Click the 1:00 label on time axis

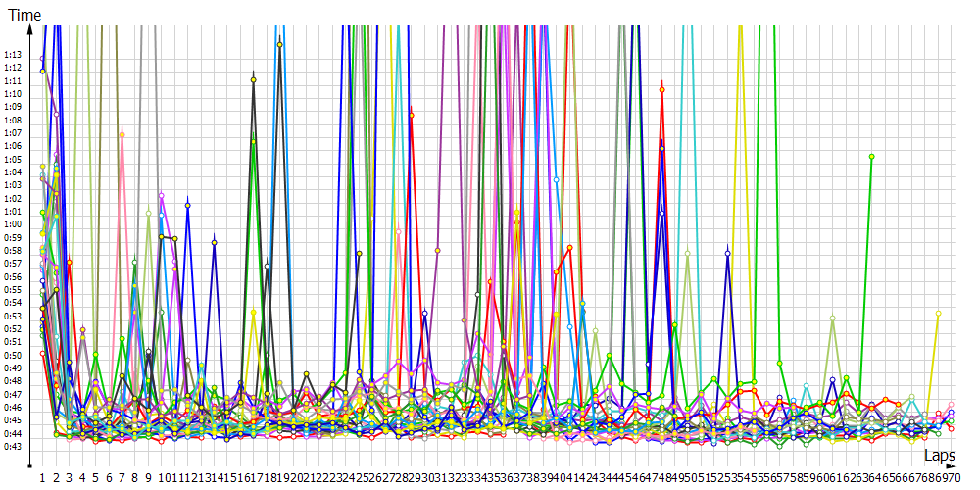(13, 224)
